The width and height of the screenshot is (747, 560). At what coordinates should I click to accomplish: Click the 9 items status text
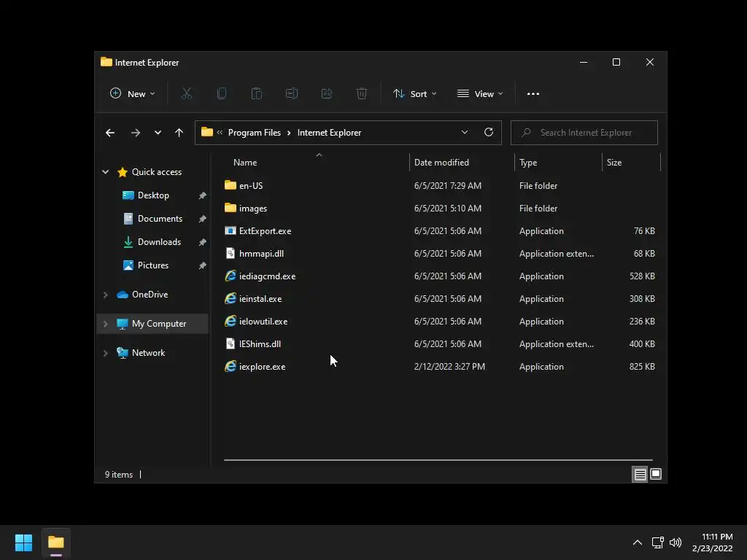point(119,475)
